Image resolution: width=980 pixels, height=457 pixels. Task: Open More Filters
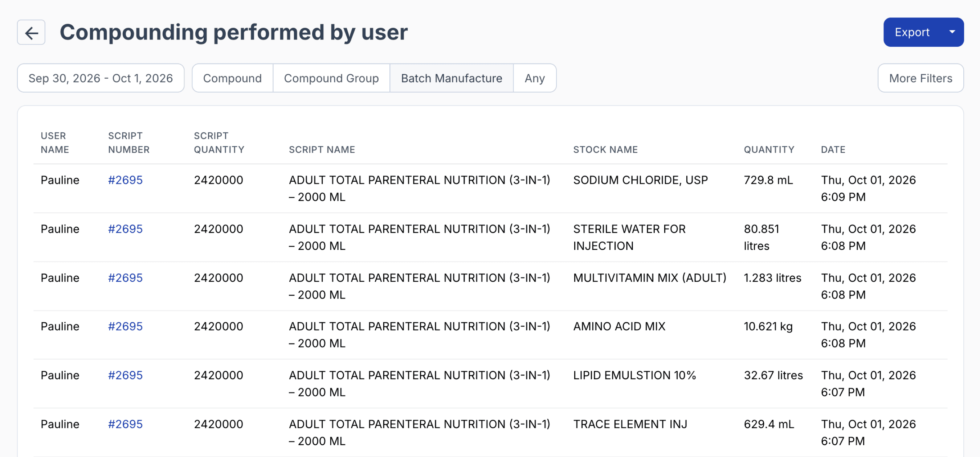[x=920, y=78]
